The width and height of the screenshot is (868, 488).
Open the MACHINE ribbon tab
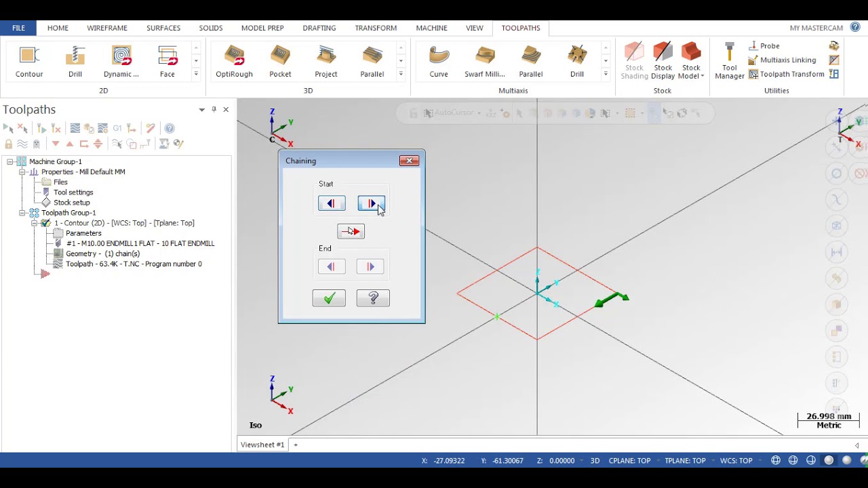(x=431, y=28)
